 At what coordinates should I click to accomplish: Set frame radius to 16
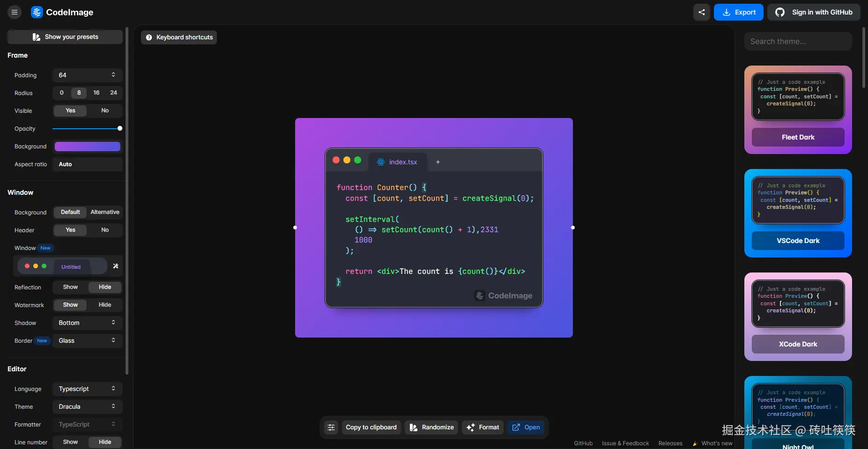(x=96, y=93)
